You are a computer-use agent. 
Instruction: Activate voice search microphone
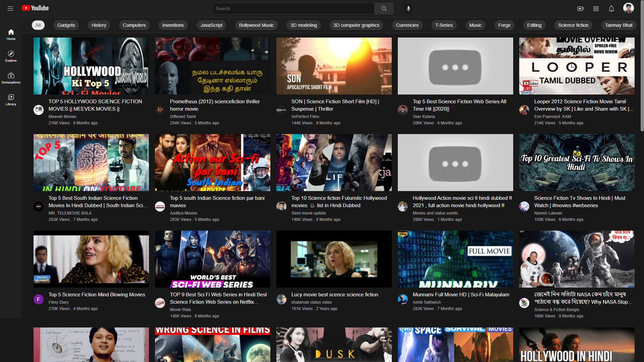(408, 9)
